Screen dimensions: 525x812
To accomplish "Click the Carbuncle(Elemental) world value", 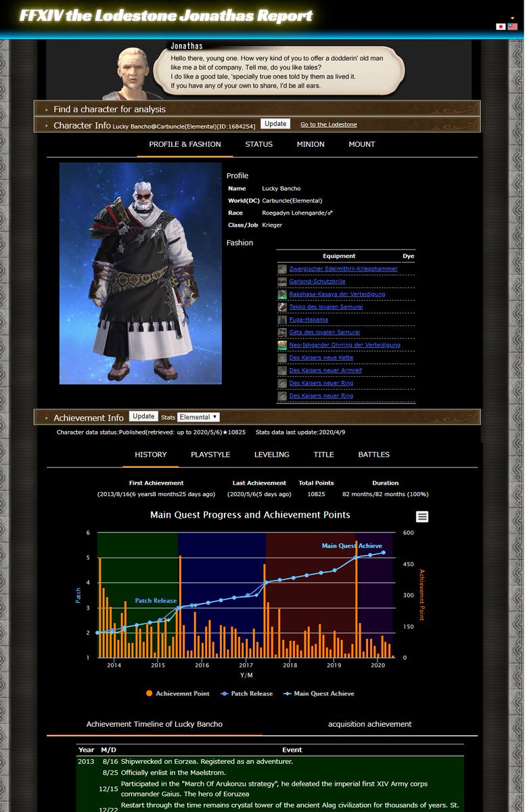I will 292,201.
